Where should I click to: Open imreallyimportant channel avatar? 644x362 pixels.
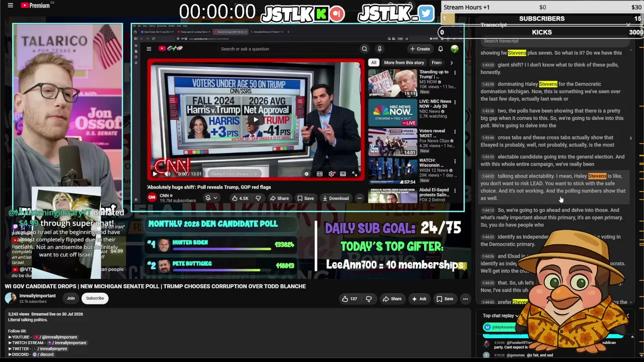pos(11,298)
